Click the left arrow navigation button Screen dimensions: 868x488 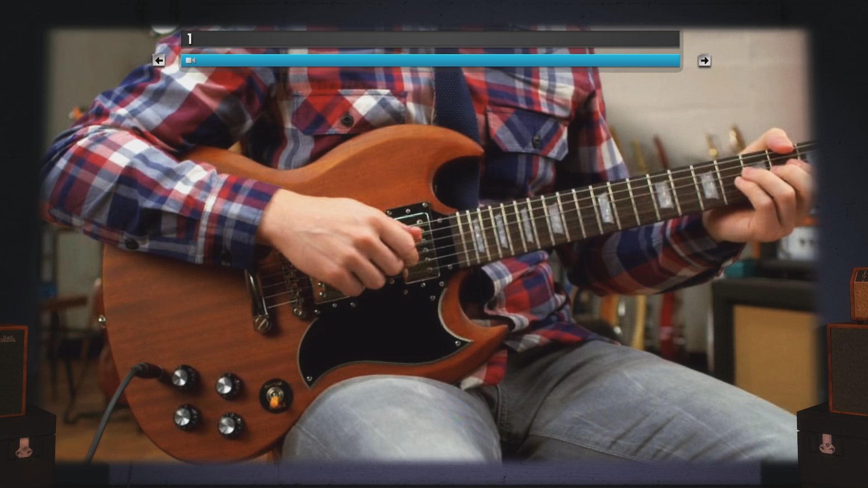point(159,60)
